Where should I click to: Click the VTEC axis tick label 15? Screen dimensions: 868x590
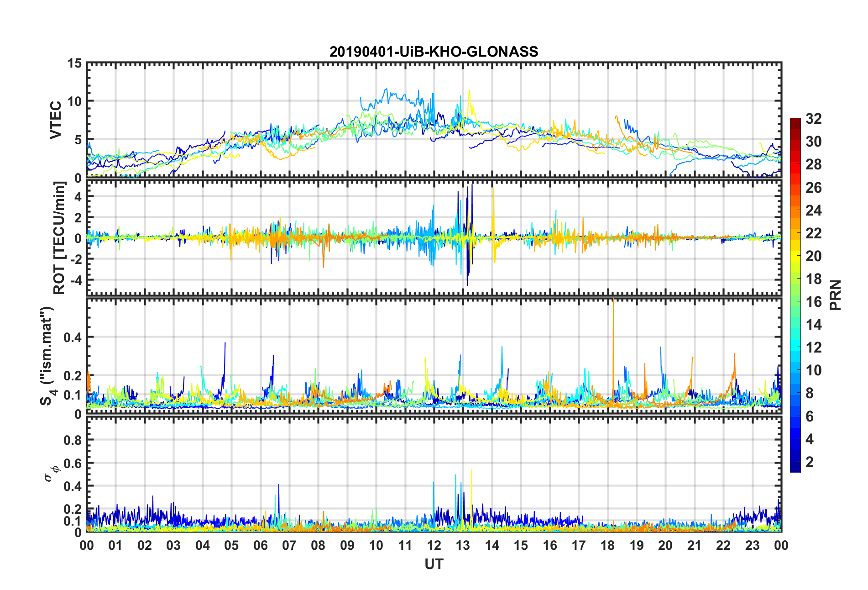(74, 63)
